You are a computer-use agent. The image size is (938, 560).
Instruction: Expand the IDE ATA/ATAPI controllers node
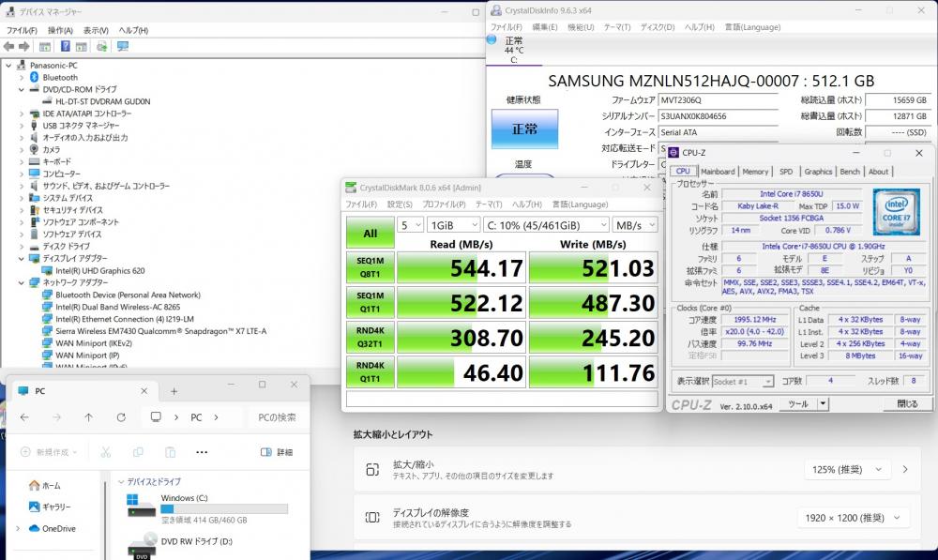(x=22, y=114)
